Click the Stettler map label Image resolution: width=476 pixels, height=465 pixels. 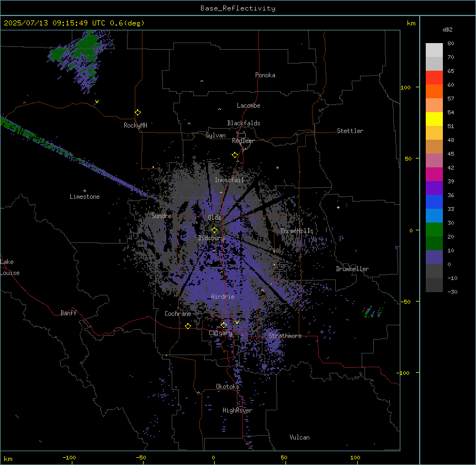[350, 131]
